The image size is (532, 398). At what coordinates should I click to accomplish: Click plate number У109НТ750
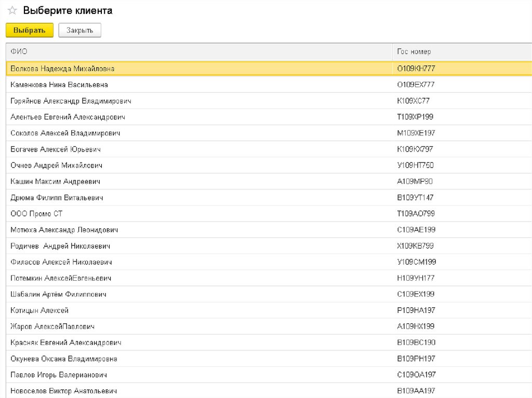(x=415, y=165)
